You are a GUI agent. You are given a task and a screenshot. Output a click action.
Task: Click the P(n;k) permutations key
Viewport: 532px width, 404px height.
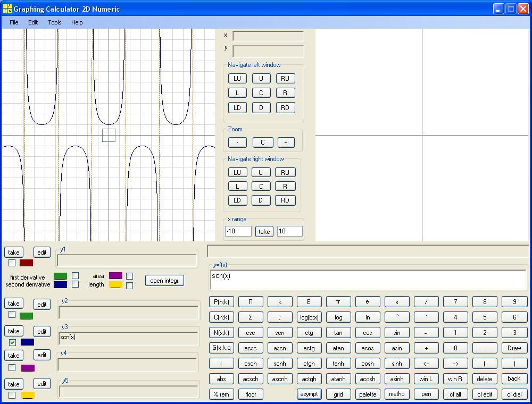[221, 301]
